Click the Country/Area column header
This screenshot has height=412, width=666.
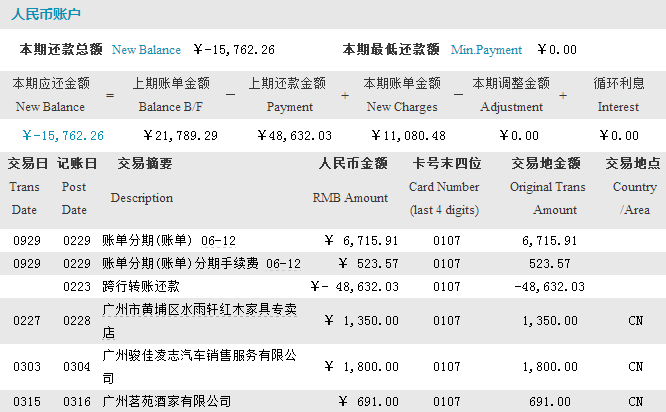pos(634,186)
